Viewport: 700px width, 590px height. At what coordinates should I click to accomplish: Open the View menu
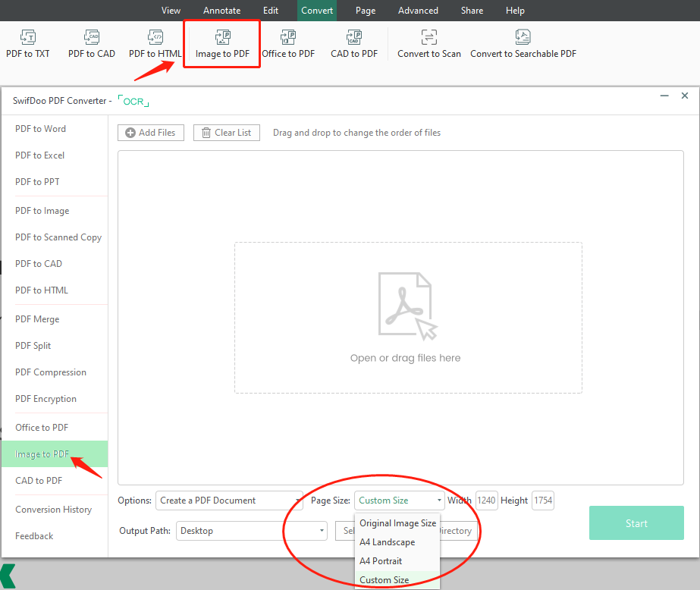(171, 11)
